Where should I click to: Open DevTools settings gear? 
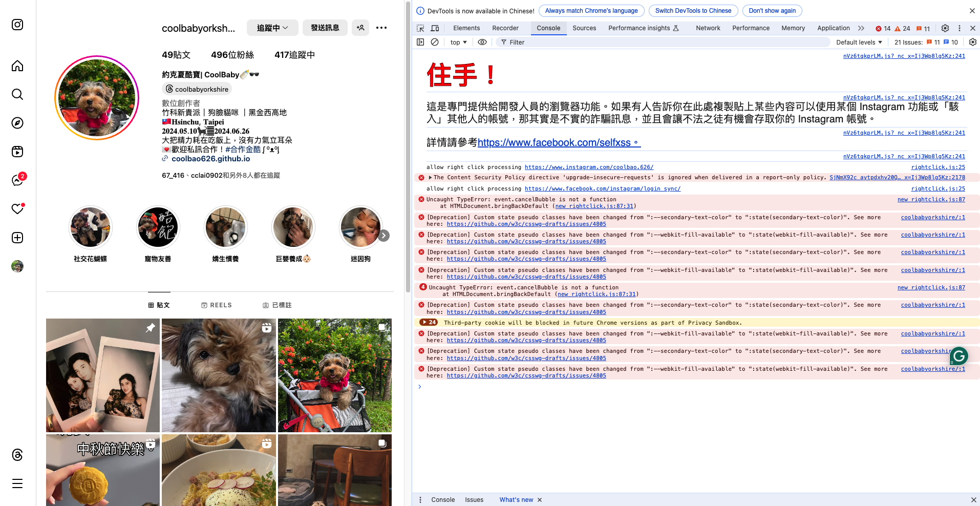[945, 28]
